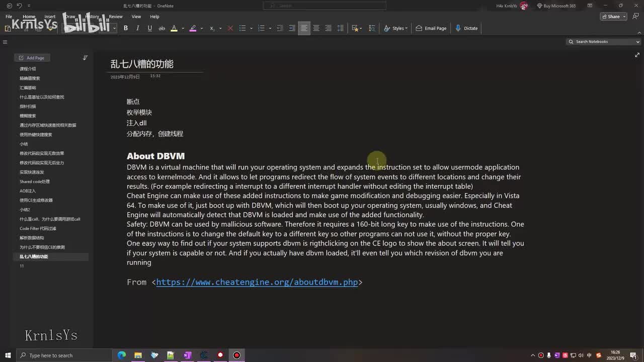Open the Help tab
The image size is (644, 362).
154,17
